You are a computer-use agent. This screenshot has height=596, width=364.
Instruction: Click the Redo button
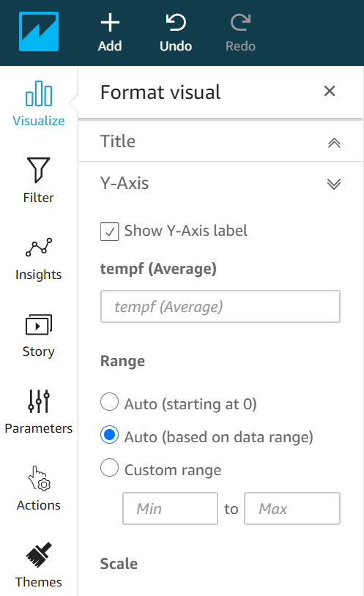pyautogui.click(x=240, y=32)
